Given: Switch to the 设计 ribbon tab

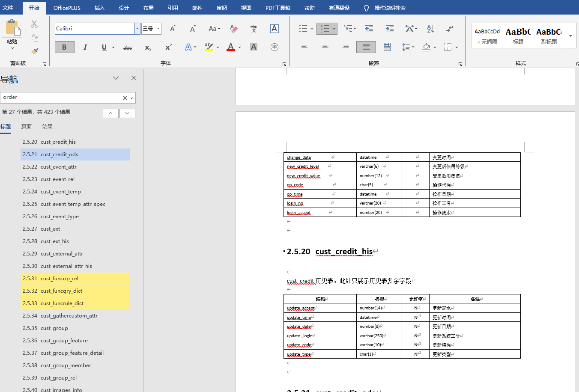Looking at the screenshot, I should [124, 8].
